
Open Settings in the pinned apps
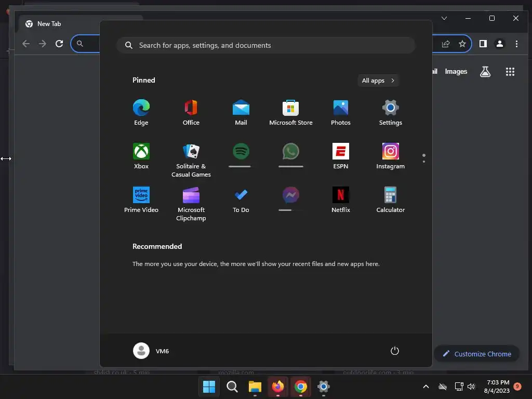tap(391, 113)
